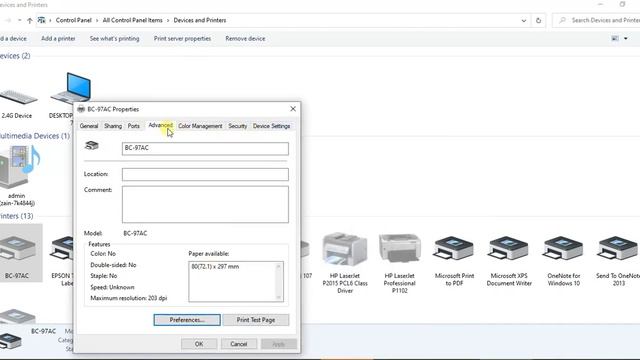Click into the Location input field
Image resolution: width=640 pixels, height=360 pixels.
pyautogui.click(x=205, y=174)
